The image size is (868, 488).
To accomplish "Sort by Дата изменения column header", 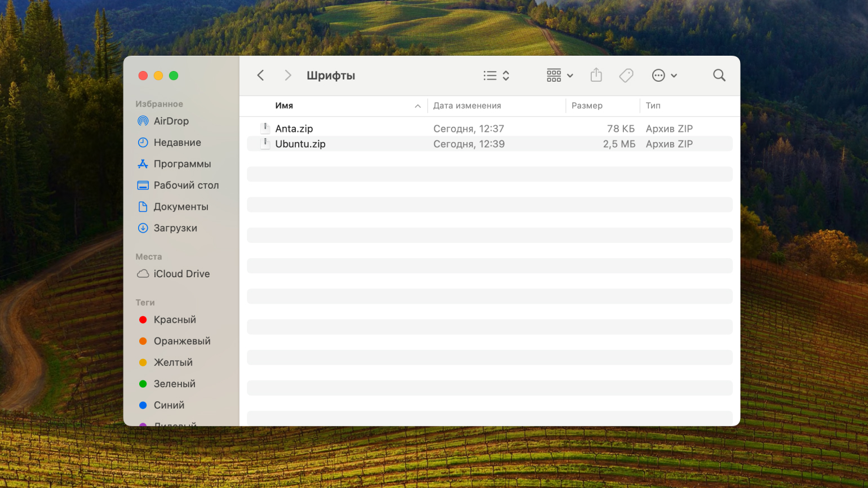I will tap(467, 106).
